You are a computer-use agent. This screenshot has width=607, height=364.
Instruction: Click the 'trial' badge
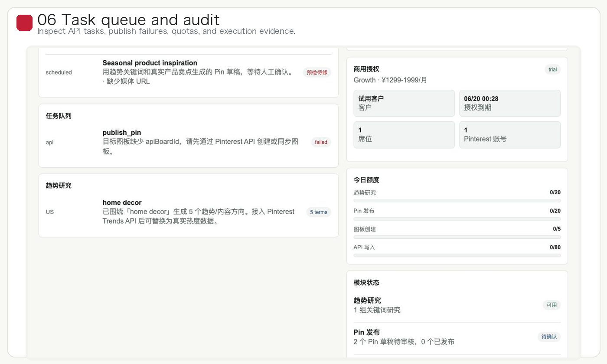pyautogui.click(x=552, y=69)
